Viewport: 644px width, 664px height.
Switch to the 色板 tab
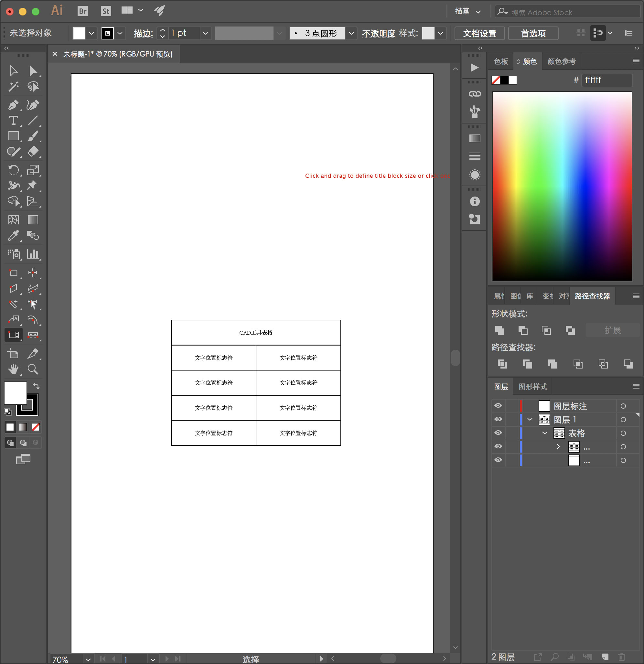coord(501,61)
